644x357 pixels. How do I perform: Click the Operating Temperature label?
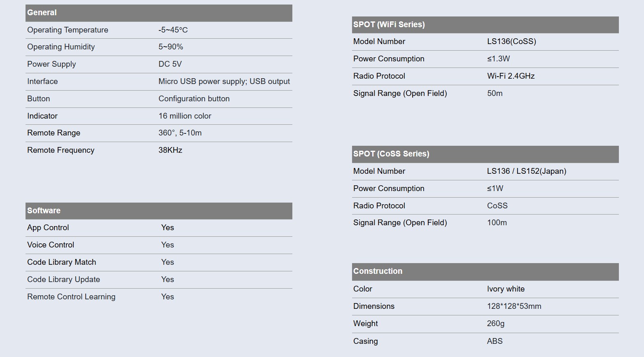pyautogui.click(x=68, y=30)
